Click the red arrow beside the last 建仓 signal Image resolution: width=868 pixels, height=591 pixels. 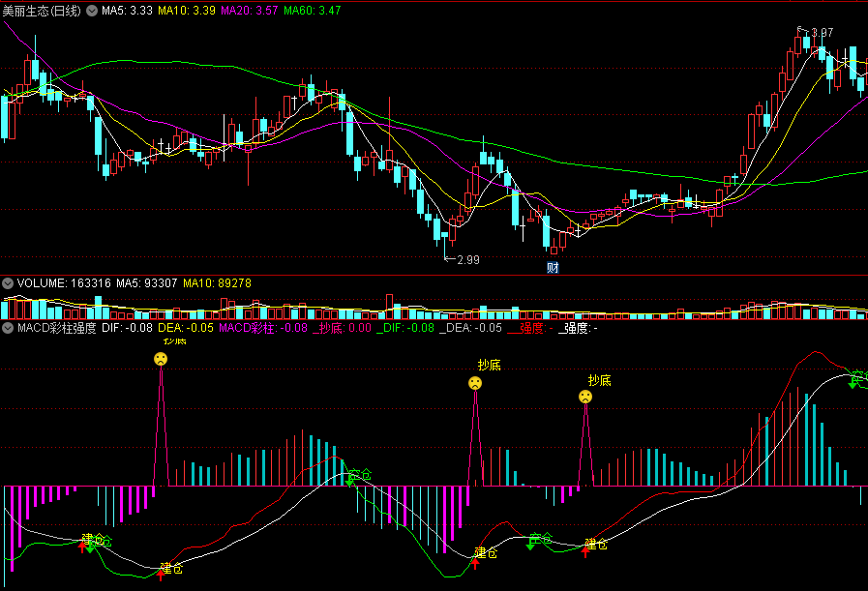pyautogui.click(x=585, y=551)
